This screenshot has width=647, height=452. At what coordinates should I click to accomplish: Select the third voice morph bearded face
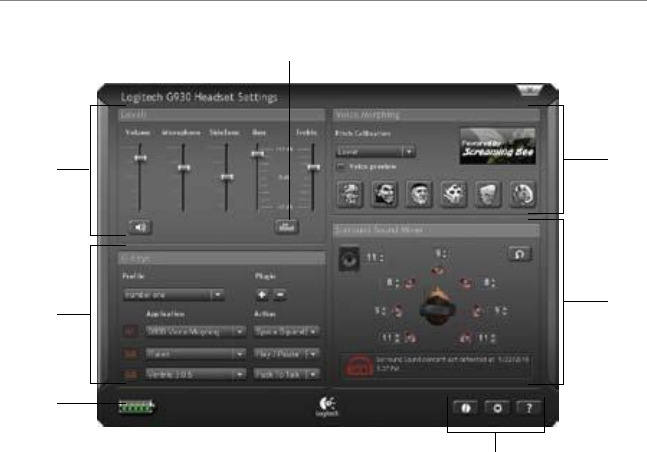[x=419, y=194]
